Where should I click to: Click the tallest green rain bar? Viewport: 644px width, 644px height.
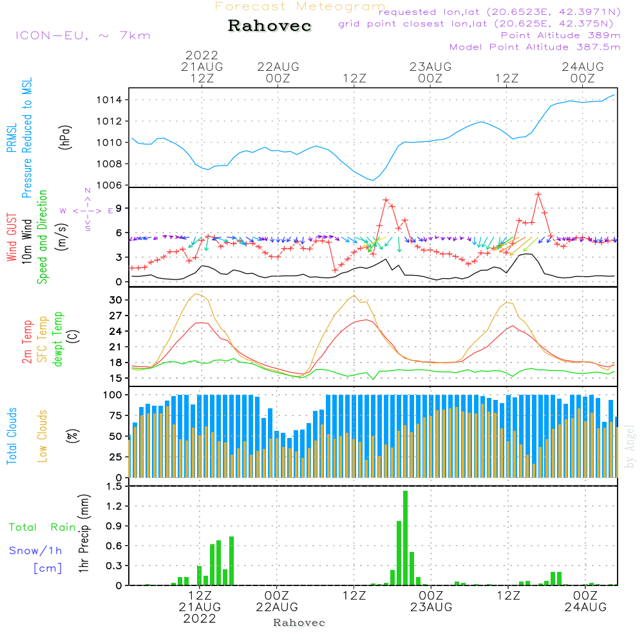(405, 538)
